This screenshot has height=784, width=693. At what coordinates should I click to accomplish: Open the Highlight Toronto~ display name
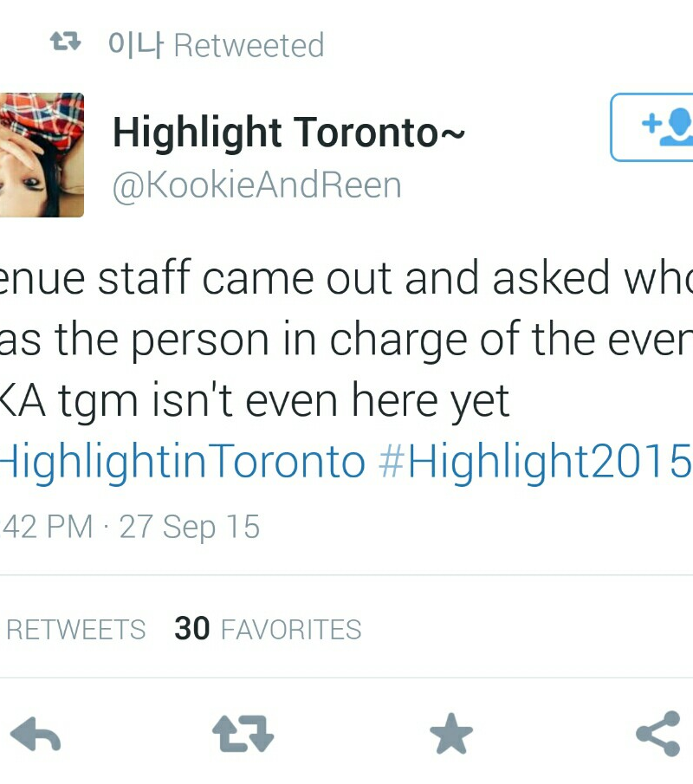(x=288, y=133)
